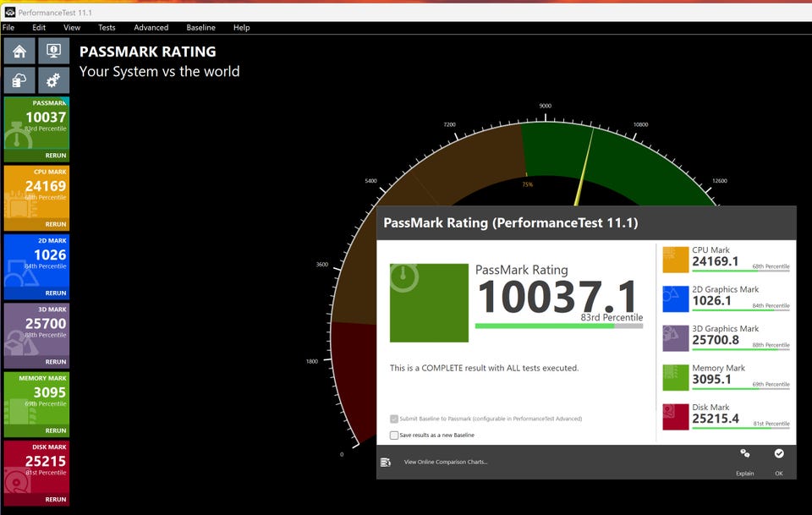The width and height of the screenshot is (812, 515).
Task: Toggle Submit Baseline to Passmark checkbox
Action: pos(394,419)
